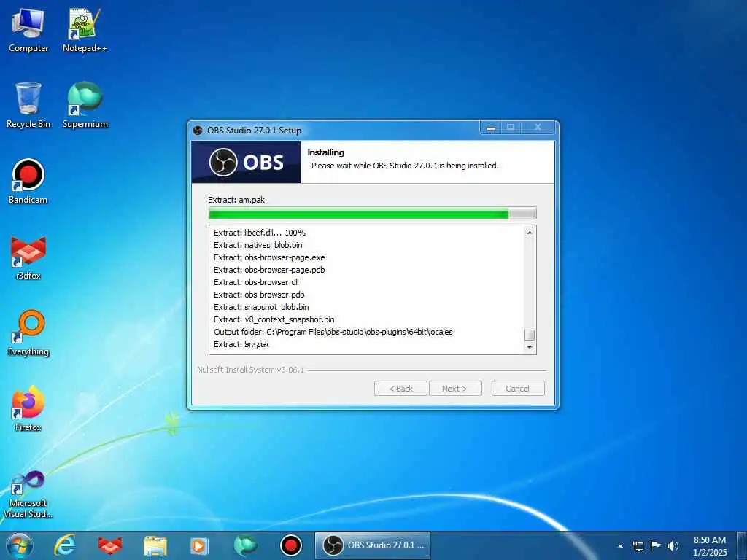747x560 pixels.
Task: Launch Supermium from the taskbar
Action: coord(245,545)
